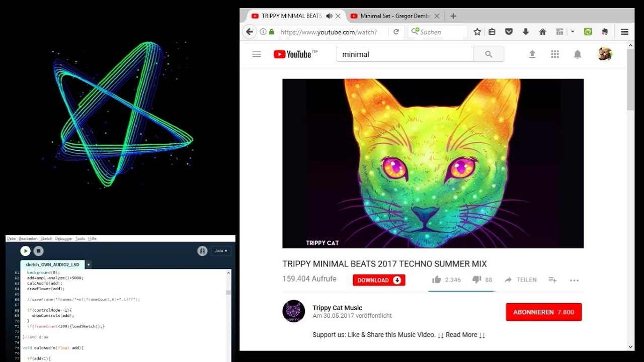
Task: Click YouTube page scrollbar thumb
Action: point(630,79)
